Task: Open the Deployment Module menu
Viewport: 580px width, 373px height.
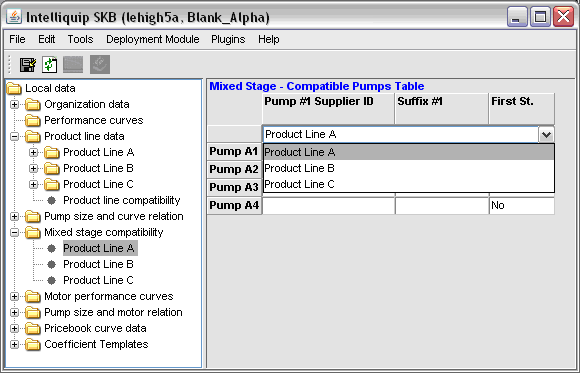Action: [x=153, y=39]
